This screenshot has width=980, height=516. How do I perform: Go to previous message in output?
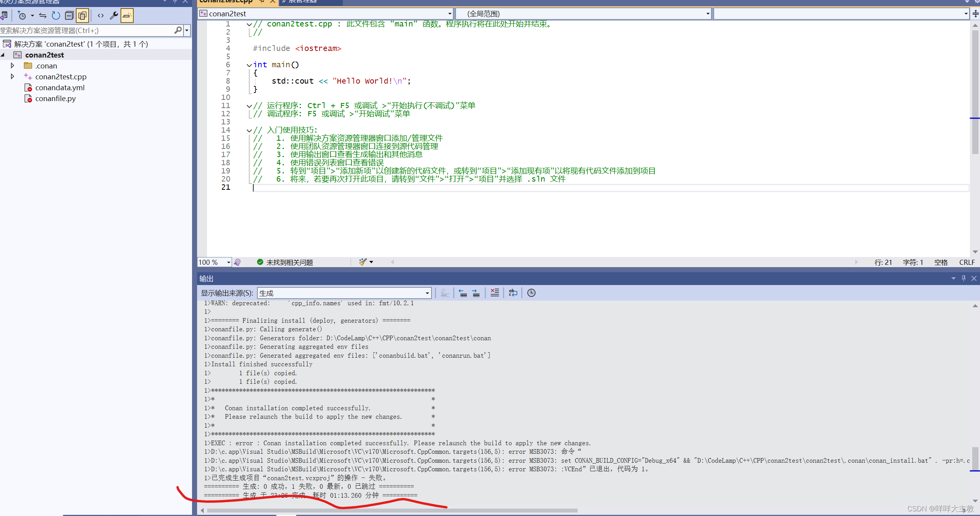[x=463, y=293]
